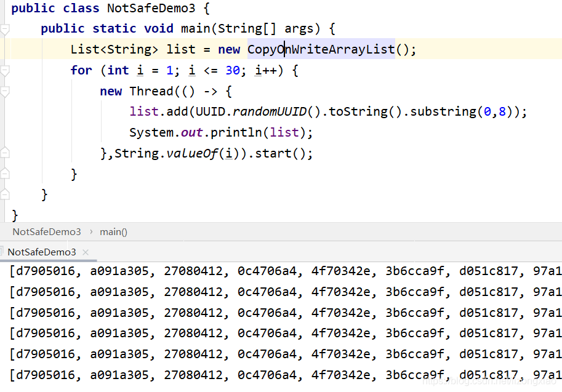The height and width of the screenshot is (392, 562).
Task: Click the class name NotSafeDemo3 in the declaration
Action: (151, 8)
